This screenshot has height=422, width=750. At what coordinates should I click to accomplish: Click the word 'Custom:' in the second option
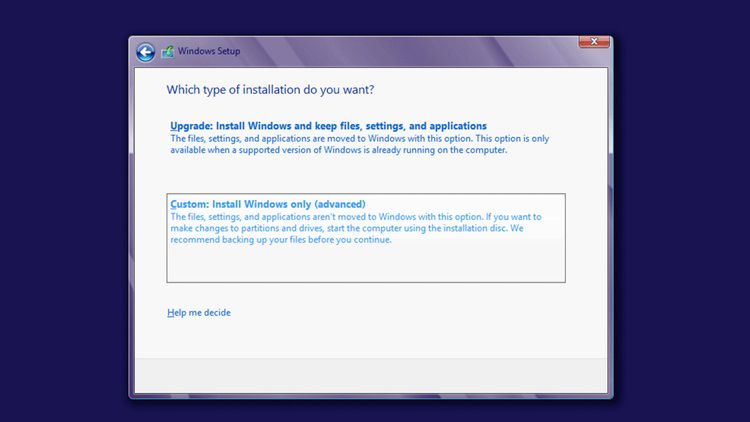point(189,205)
